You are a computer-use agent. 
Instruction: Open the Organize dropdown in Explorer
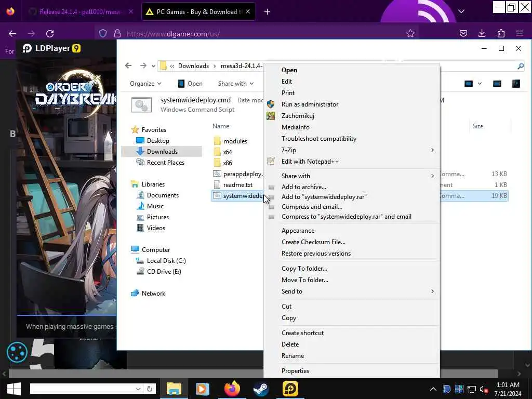145,84
